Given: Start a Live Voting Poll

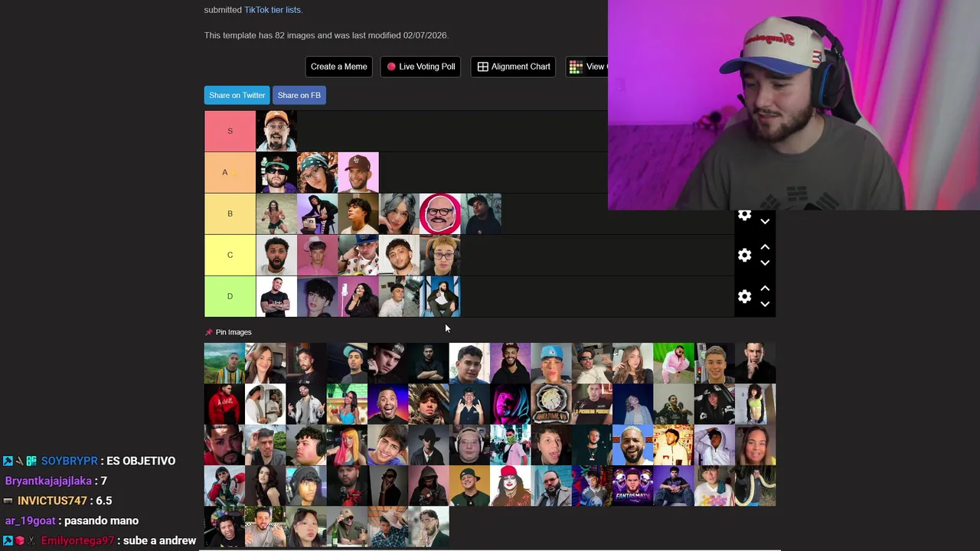Looking at the screenshot, I should pos(421,67).
